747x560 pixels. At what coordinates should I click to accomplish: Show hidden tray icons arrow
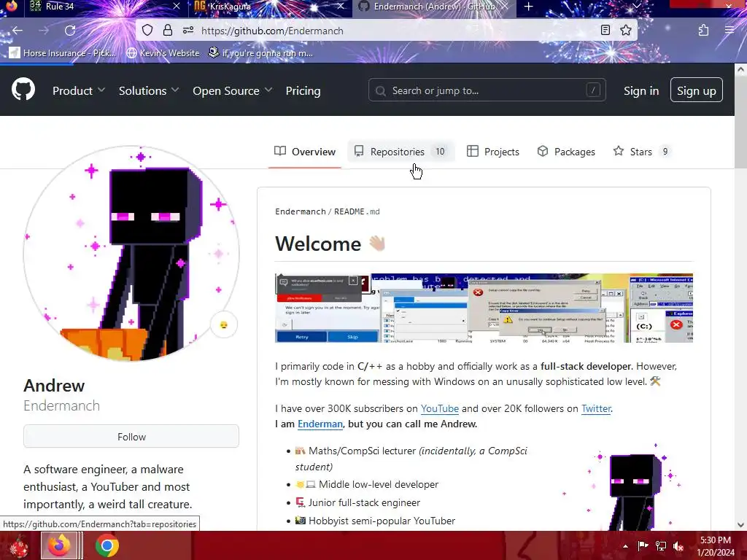pos(625,545)
